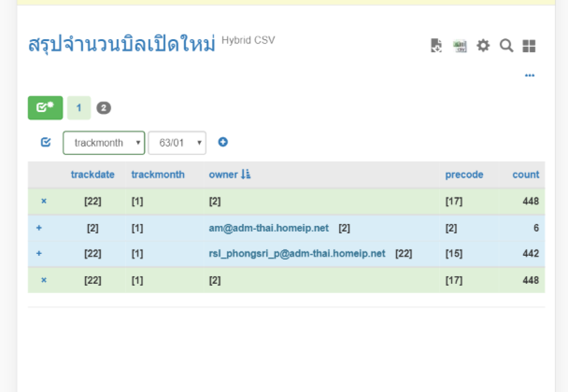This screenshot has width=568, height=392.
Task: Toggle the blue check icon beside trackmonth
Action: pyautogui.click(x=46, y=142)
